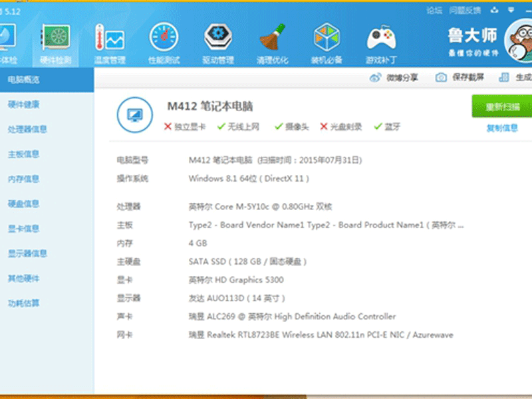Click the Realtek RTL8723BE network card value
Image resolution: width=532 pixels, height=399 pixels.
[x=321, y=335]
